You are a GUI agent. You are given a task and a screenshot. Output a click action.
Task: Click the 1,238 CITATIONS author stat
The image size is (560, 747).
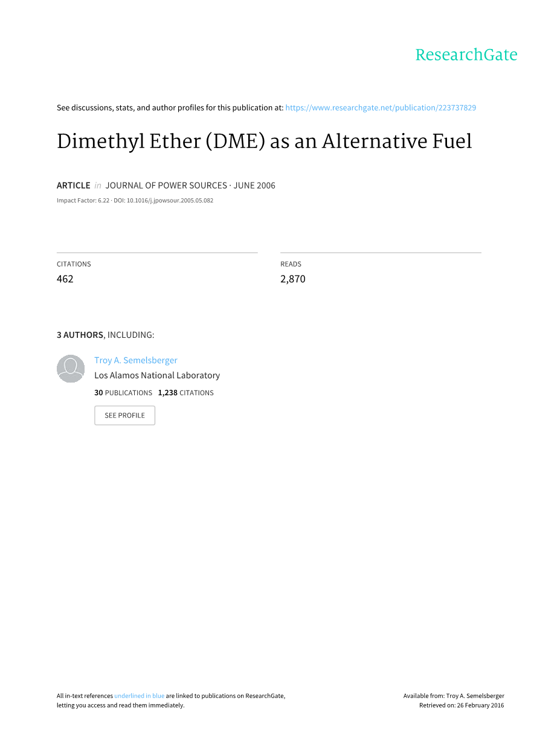pyautogui.click(x=186, y=393)
